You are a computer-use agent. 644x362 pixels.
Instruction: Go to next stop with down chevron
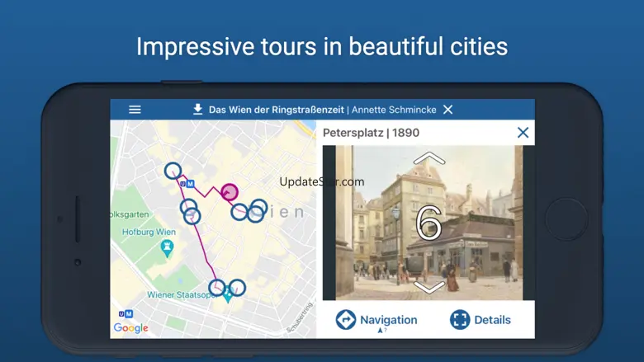(429, 287)
